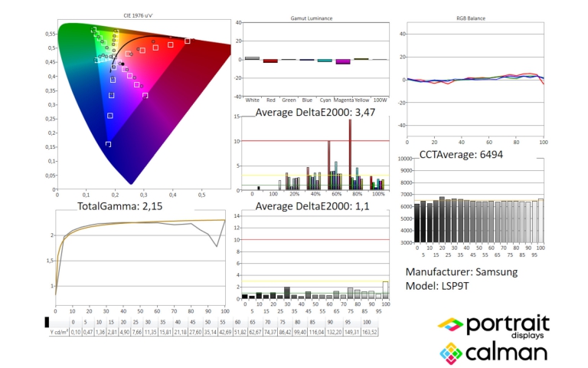Screen dimensions: 588x368
Task: Click the luminance cell '149,31'
Action: click(x=351, y=332)
